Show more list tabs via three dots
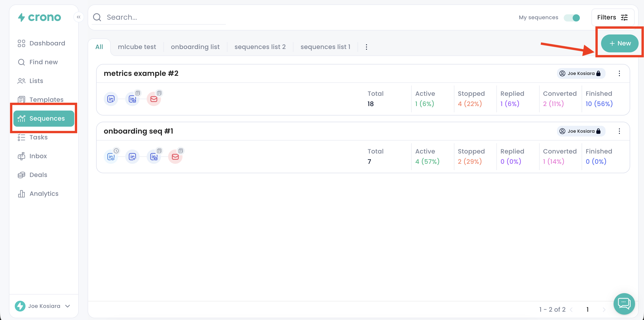The image size is (644, 320). coord(366,47)
